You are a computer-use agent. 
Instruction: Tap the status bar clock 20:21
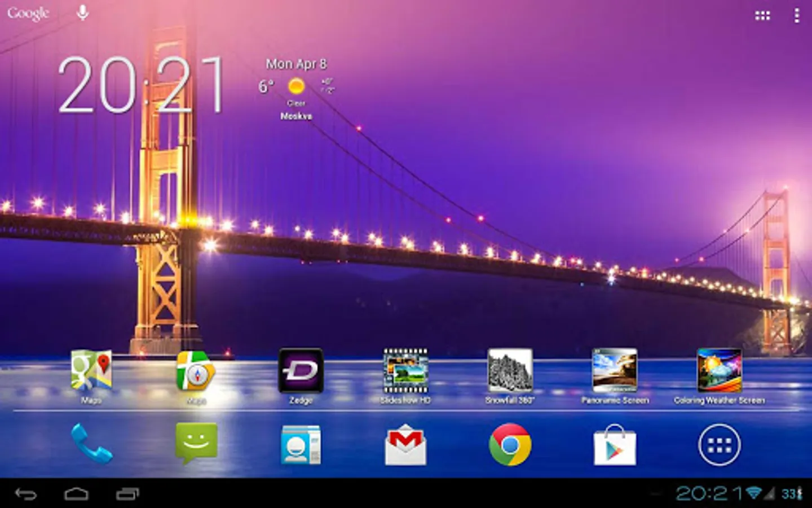(709, 494)
